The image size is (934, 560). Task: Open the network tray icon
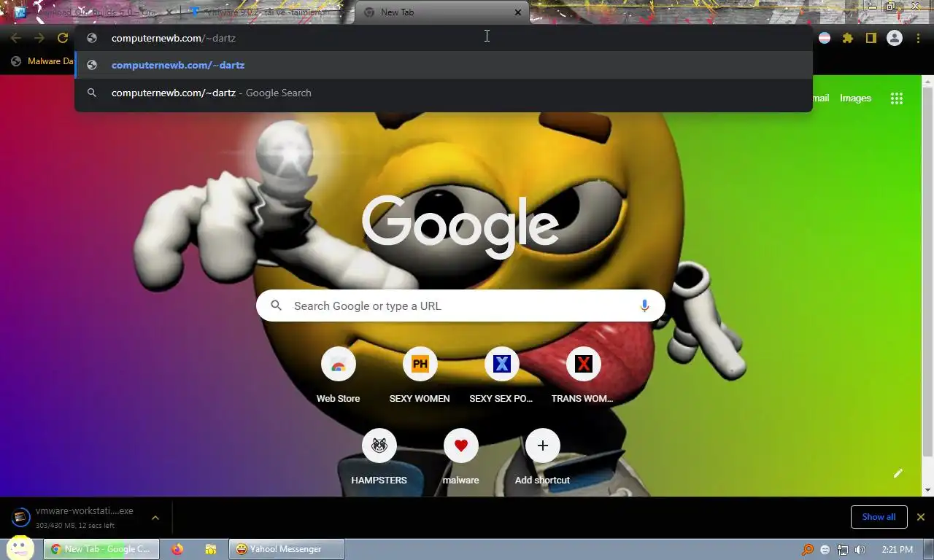[843, 550]
